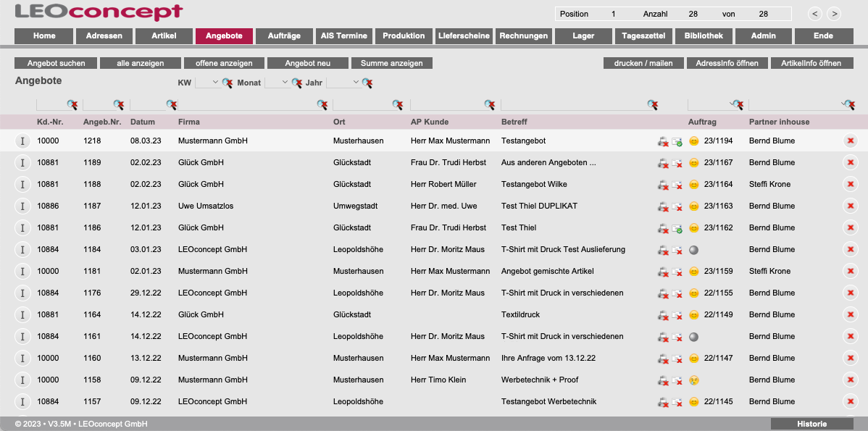Image resolution: width=868 pixels, height=431 pixels.
Task: Click the mail icon for offer 1186 Test Thiel
Action: tap(677, 228)
